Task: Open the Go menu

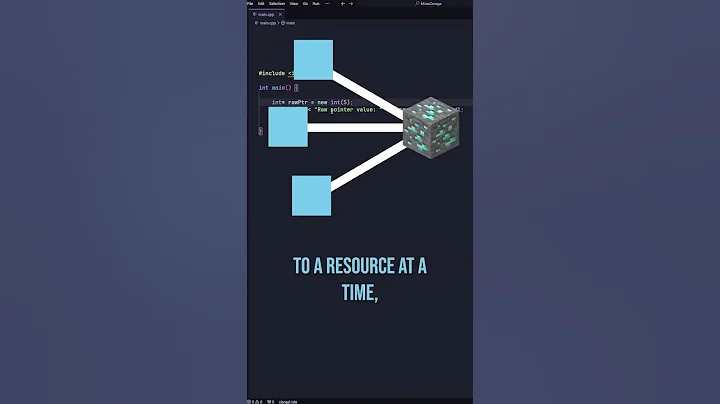Action: pyautogui.click(x=305, y=4)
